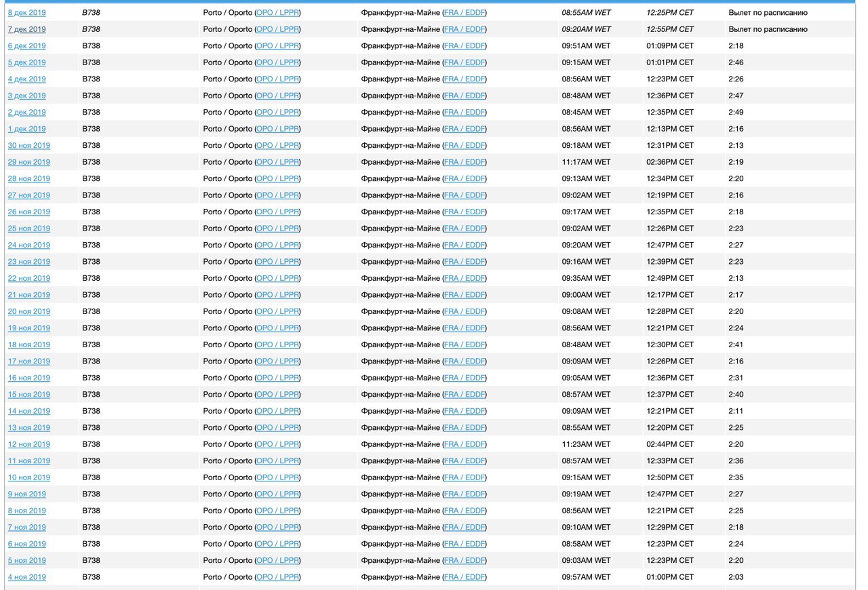Select flight duration 2:49
Image resolution: width=868 pixels, height=590 pixels.
pyautogui.click(x=736, y=113)
